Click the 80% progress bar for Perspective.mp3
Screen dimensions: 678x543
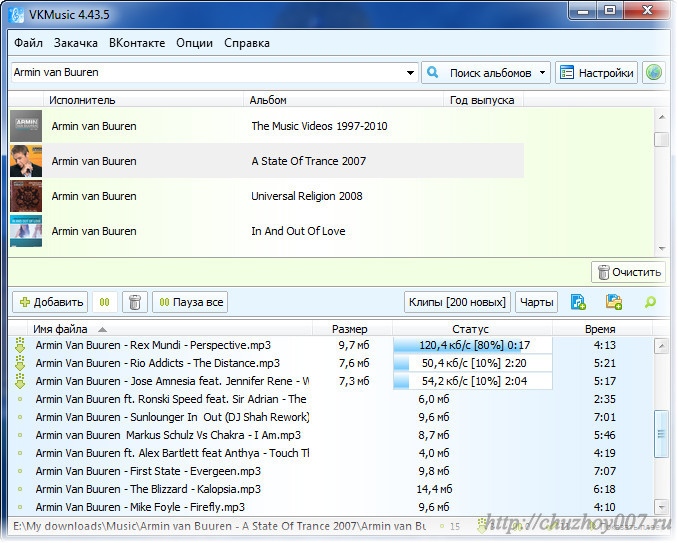click(x=473, y=345)
